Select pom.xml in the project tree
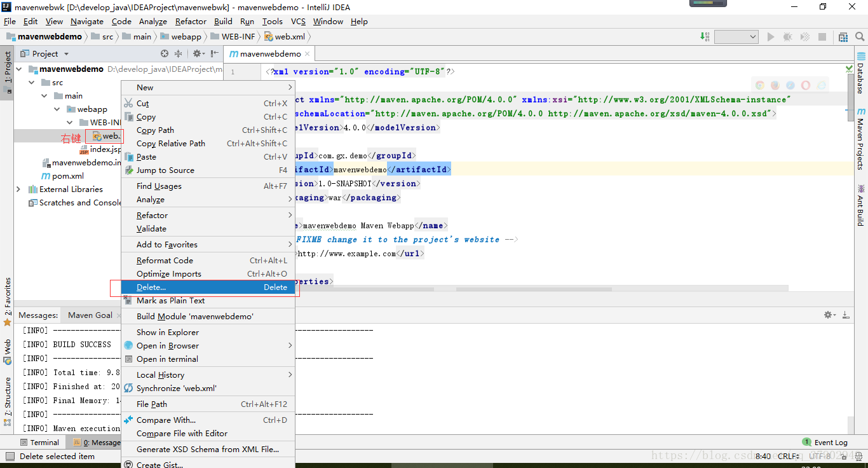 point(62,175)
